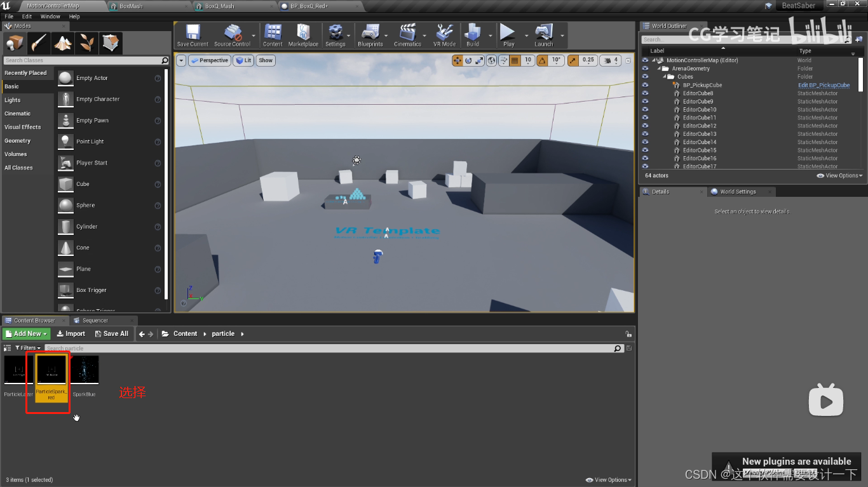The image size is (868, 487).
Task: Click the Content toolbar button
Action: 273,36
